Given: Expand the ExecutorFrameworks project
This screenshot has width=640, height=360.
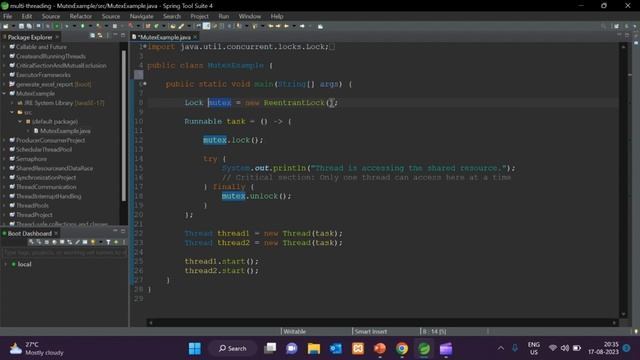Looking at the screenshot, I should tap(4, 75).
